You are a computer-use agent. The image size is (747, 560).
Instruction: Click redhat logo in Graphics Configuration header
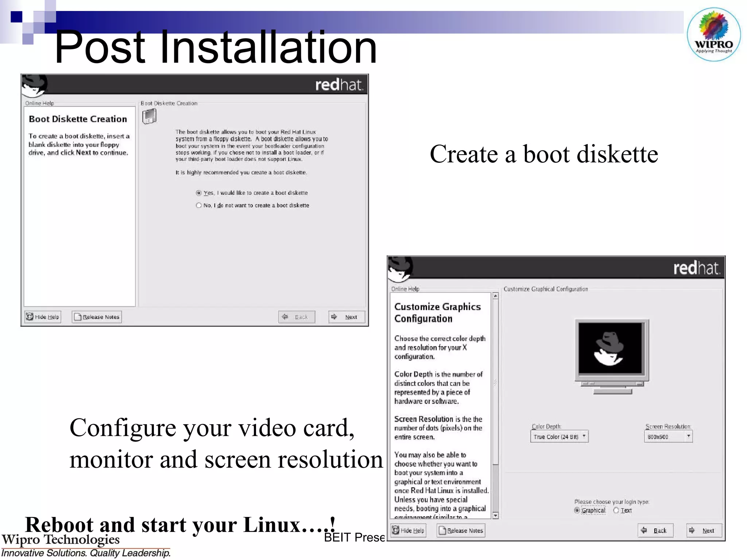pyautogui.click(x=697, y=268)
